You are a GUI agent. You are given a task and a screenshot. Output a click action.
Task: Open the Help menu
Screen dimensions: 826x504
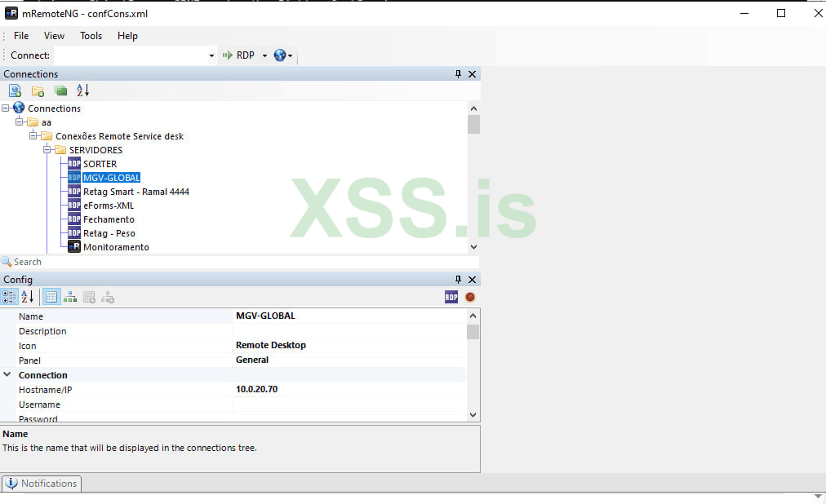pos(127,36)
